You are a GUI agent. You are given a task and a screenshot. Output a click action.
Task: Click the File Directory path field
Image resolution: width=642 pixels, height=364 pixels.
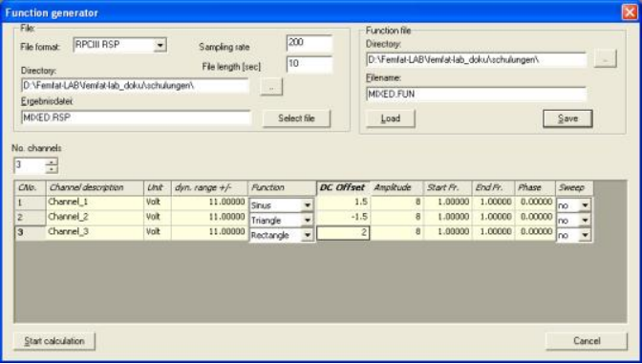135,86
